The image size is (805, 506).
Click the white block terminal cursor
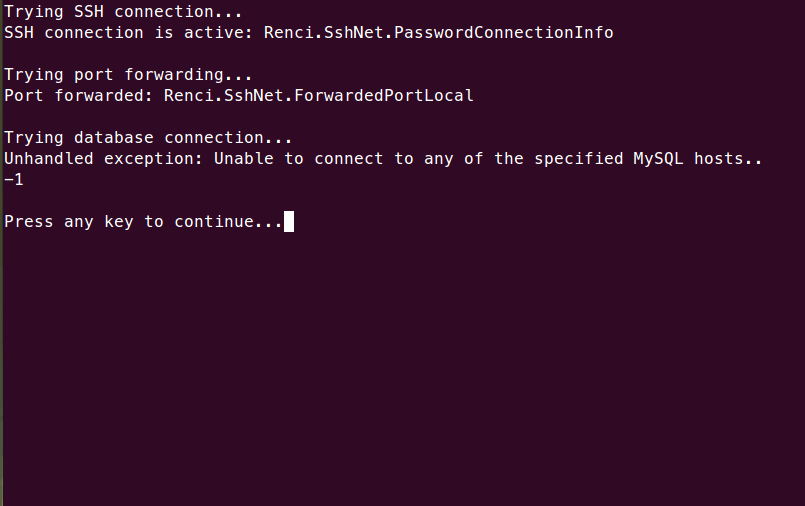pos(289,221)
